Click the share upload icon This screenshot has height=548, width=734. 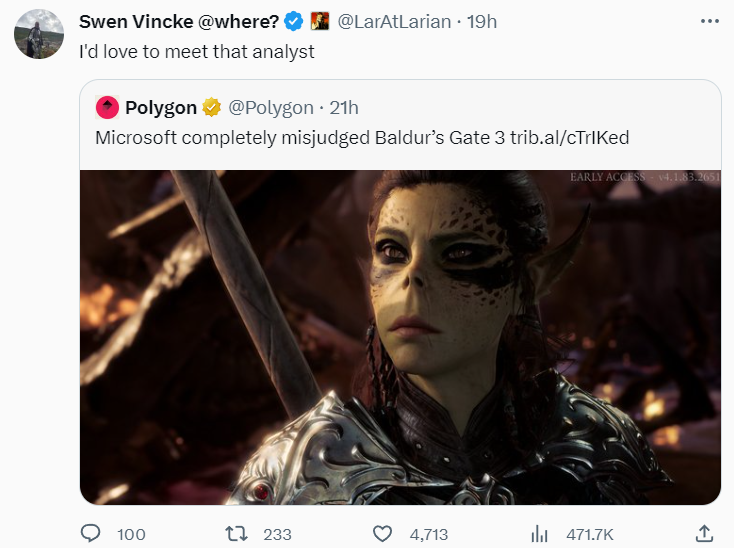705,533
